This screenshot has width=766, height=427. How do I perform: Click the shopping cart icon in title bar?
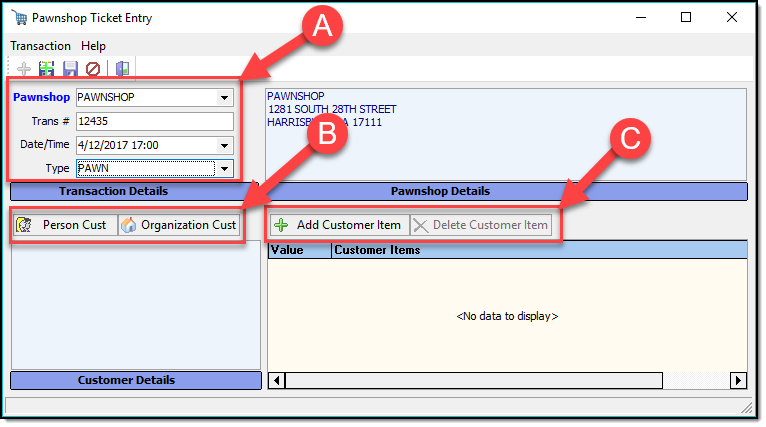(19, 18)
